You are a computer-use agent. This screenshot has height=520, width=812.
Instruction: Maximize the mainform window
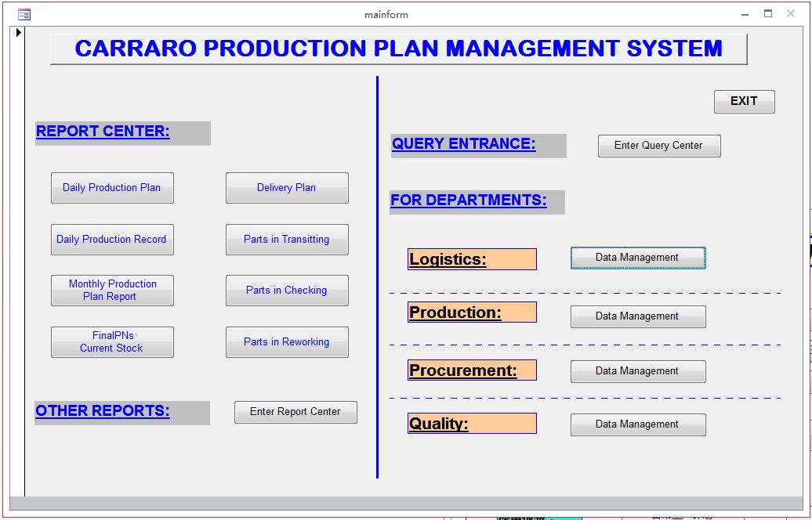click(x=768, y=14)
